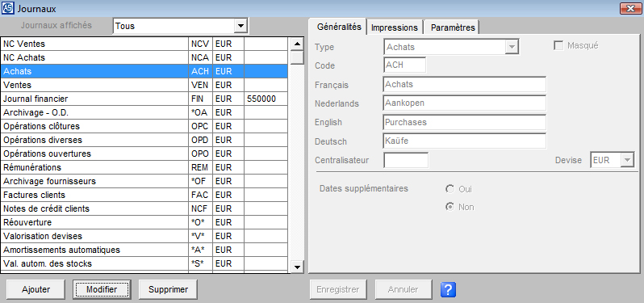The image size is (644, 303).
Task: Click the Ajouter button
Action: point(36,289)
